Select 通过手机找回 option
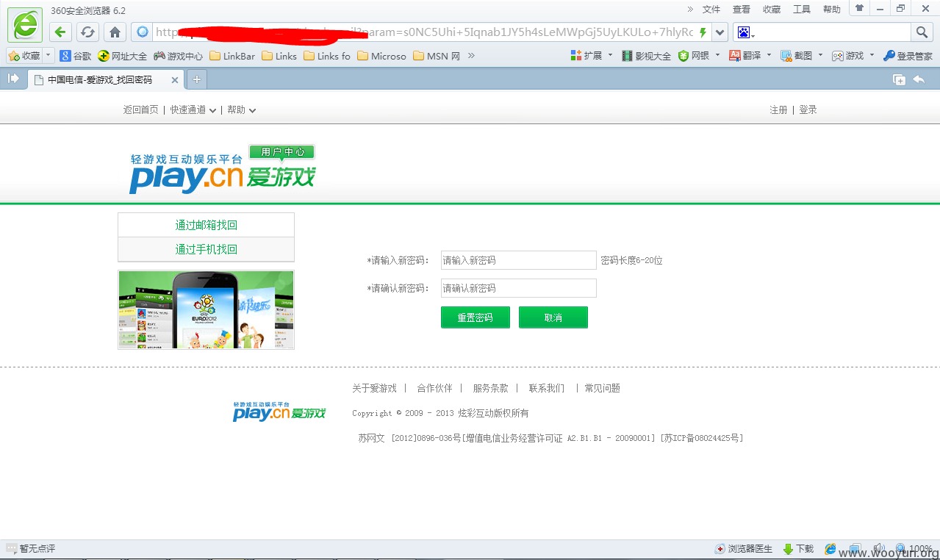Viewport: 940px width, 560px height. 207,249
